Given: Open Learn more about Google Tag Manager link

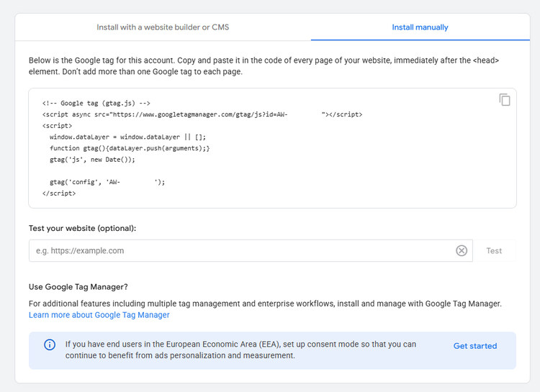Looking at the screenshot, I should click(99, 315).
